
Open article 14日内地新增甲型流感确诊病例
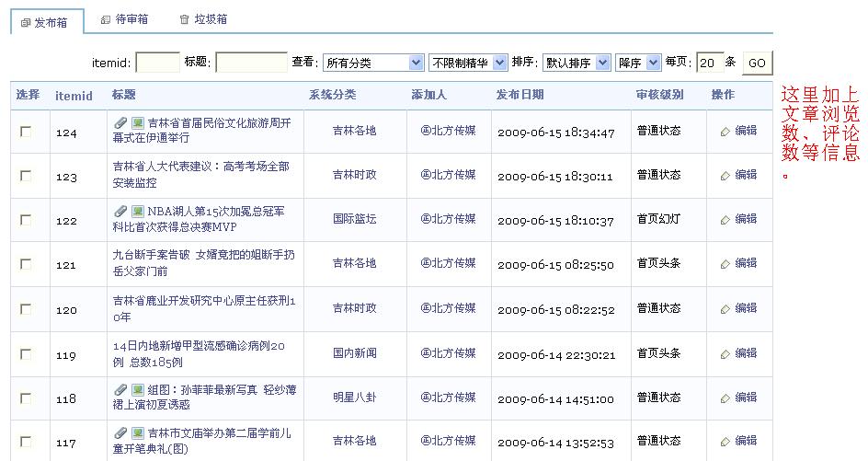click(199, 353)
